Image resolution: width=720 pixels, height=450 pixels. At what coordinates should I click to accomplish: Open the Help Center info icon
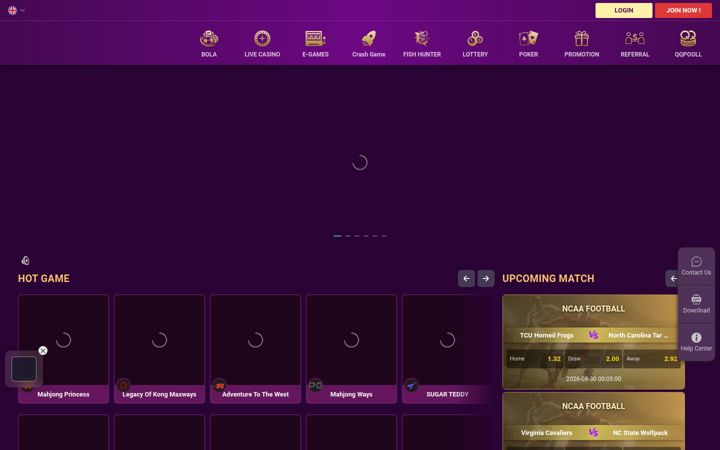point(696,338)
